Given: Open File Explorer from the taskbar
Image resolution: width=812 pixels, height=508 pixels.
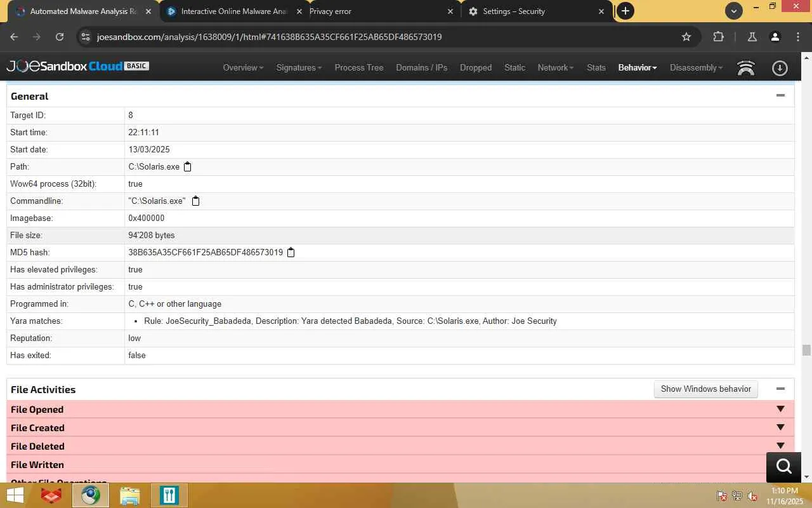Looking at the screenshot, I should (x=129, y=495).
